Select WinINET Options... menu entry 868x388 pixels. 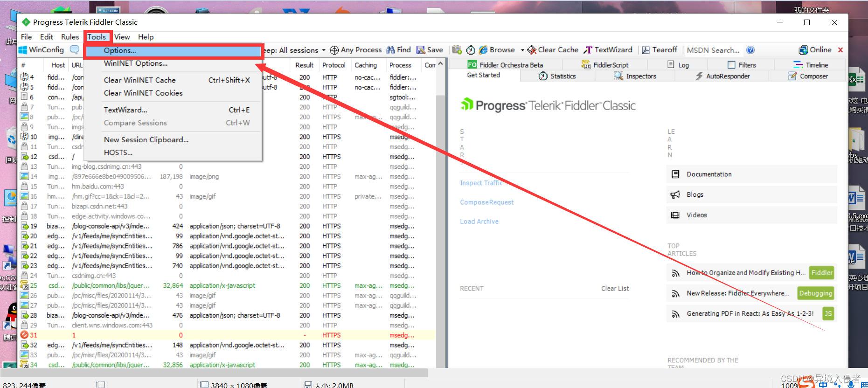(x=174, y=63)
